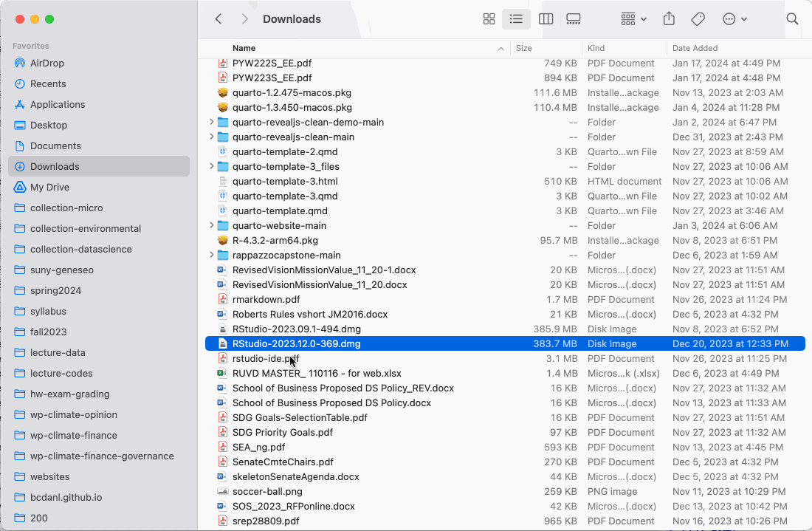812x531 pixels.
Task: Sort by Date Added column header
Action: tap(695, 48)
